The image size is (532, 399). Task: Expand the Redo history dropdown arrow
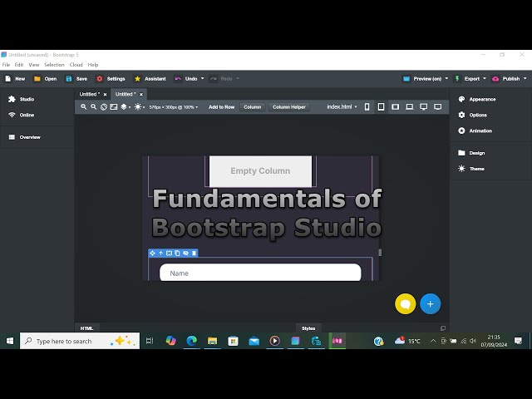click(x=238, y=78)
